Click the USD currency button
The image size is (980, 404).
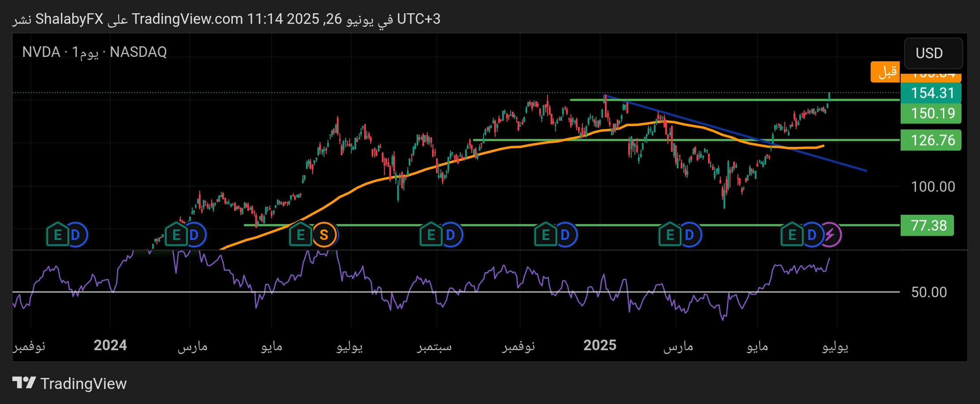click(x=933, y=53)
